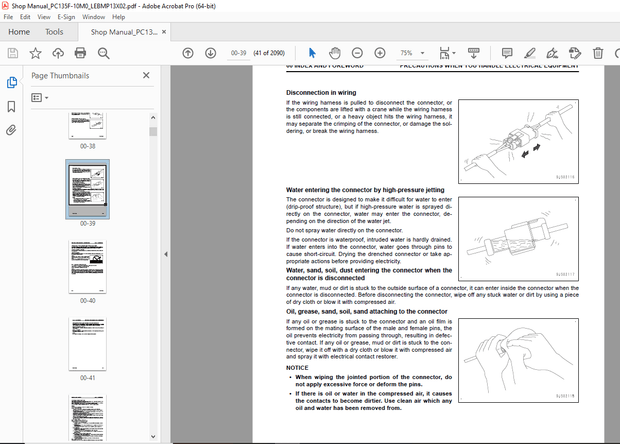Open the Help menu
Image resolution: width=620 pixels, height=444 pixels.
(119, 17)
